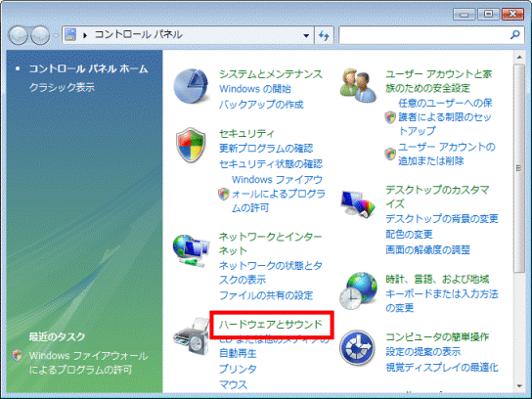The height and width of the screenshot is (399, 532).
Task: Click the search input field
Action: point(424,35)
